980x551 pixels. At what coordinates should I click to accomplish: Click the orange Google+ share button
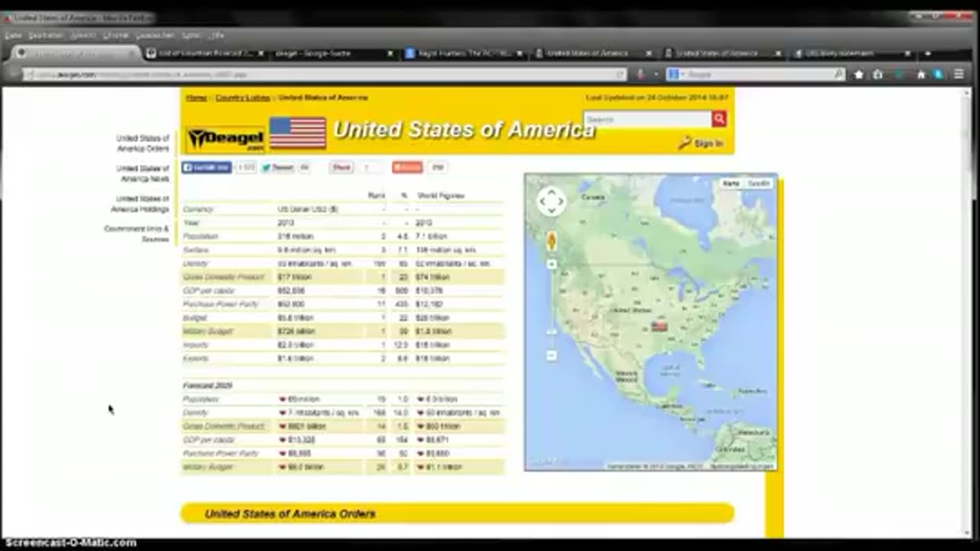coord(407,167)
